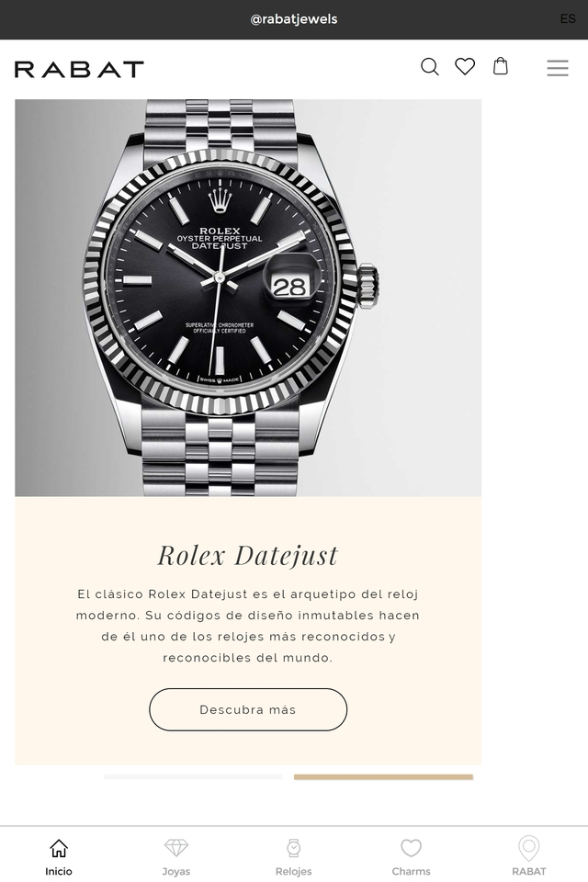Click the Datejust description paragraph
The width and height of the screenshot is (588, 882).
[248, 626]
